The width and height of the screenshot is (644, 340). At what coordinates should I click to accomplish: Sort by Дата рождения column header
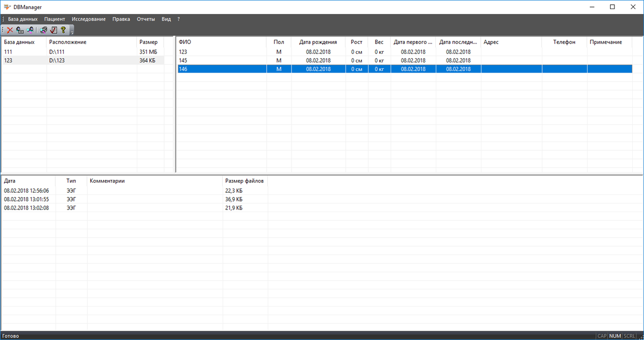click(x=318, y=42)
